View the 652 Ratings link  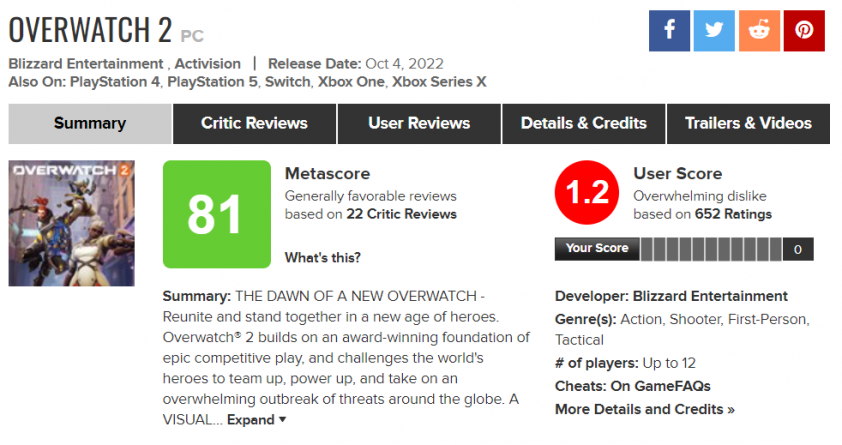733,214
